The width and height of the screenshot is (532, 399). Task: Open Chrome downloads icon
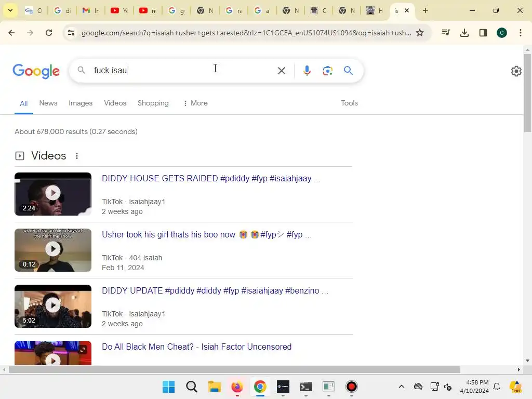[x=464, y=33]
